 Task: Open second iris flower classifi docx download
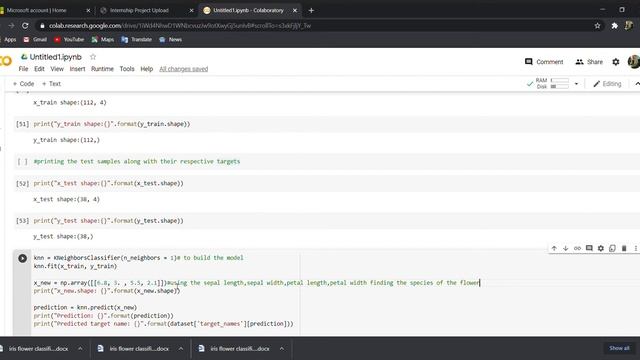[139, 349]
